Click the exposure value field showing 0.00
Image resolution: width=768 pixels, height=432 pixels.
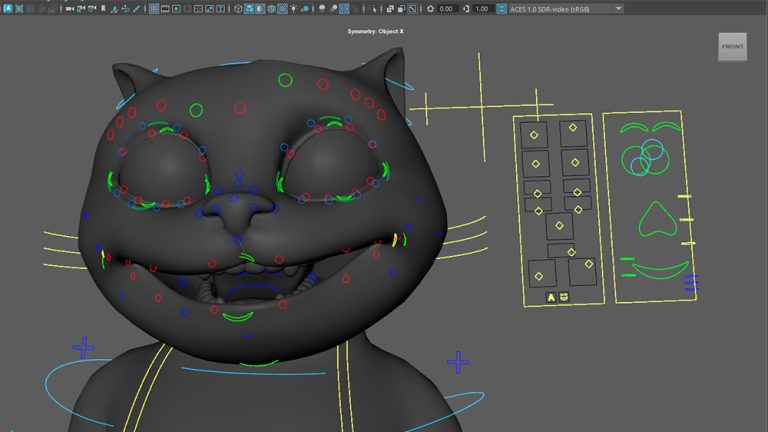tap(446, 8)
